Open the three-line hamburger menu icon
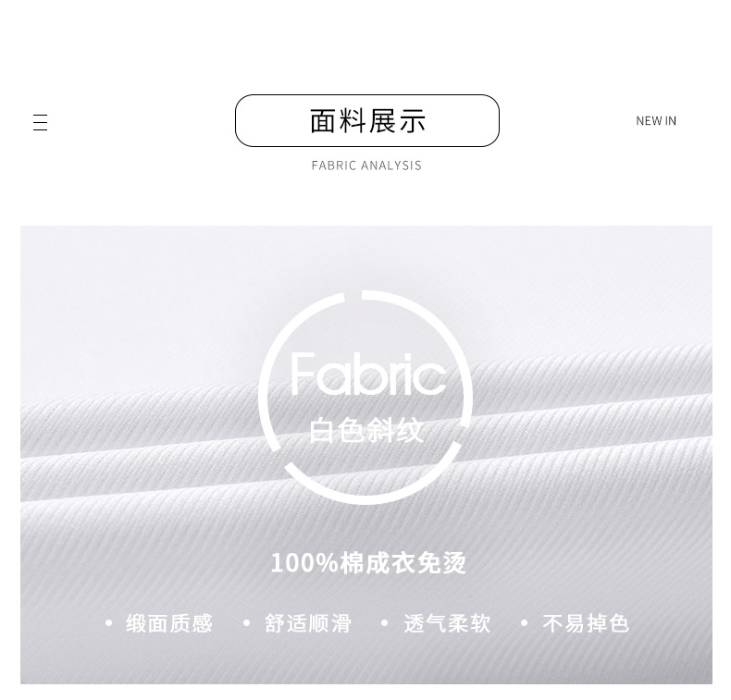This screenshot has width=731, height=700. 40,122
